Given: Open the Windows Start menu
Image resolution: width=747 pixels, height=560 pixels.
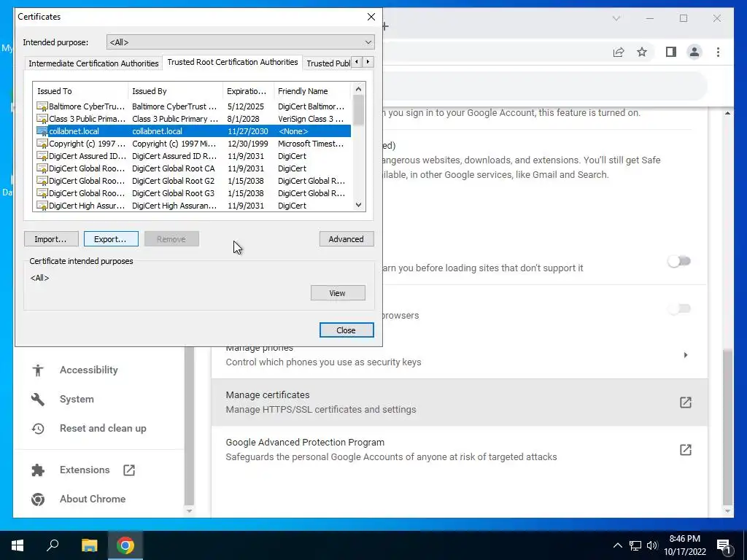Looking at the screenshot, I should point(18,545).
